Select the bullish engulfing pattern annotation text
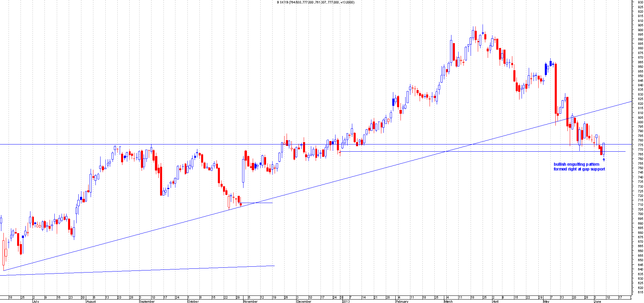The height and width of the screenshot is (303, 644). pyautogui.click(x=579, y=167)
